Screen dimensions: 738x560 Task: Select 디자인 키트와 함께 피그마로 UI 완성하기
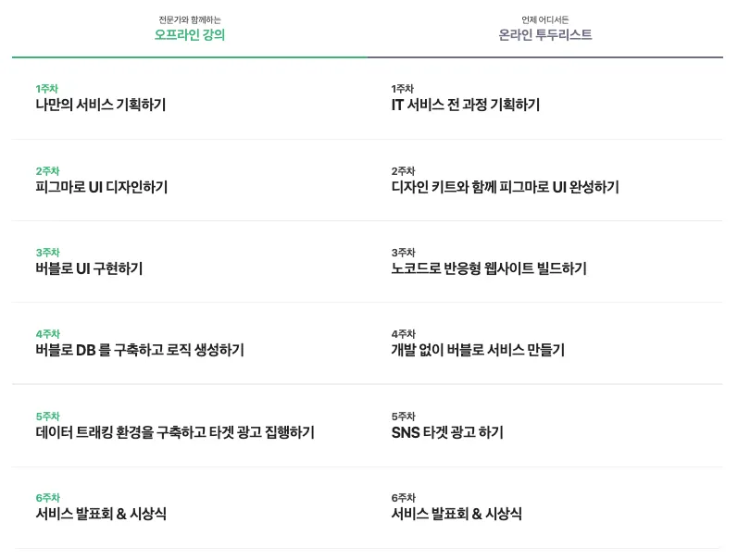[505, 187]
